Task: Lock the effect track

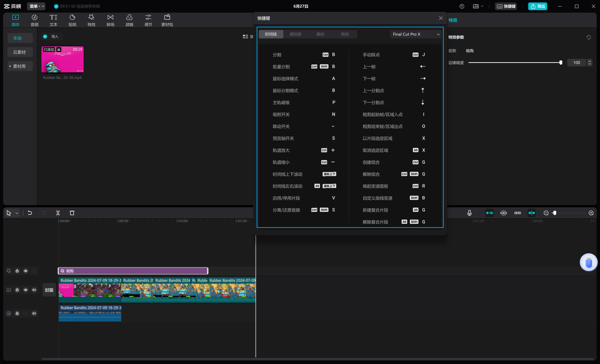Action: pos(17,271)
